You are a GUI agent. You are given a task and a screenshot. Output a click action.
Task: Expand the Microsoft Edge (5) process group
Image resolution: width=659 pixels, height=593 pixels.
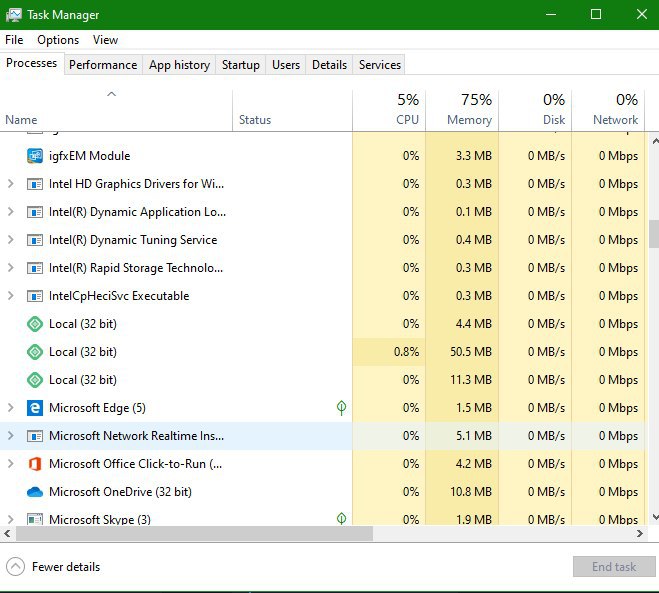[11, 408]
